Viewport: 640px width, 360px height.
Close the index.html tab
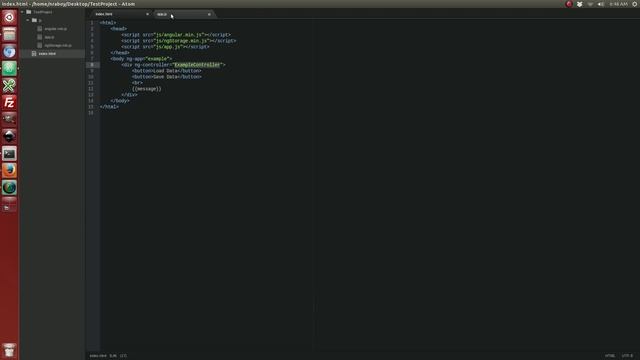click(147, 14)
